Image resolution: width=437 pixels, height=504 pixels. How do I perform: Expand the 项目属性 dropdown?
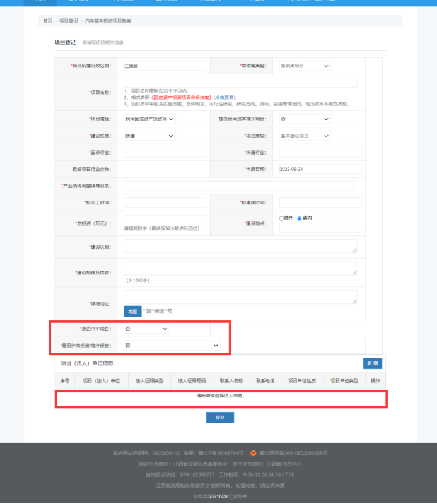pyautogui.click(x=149, y=119)
